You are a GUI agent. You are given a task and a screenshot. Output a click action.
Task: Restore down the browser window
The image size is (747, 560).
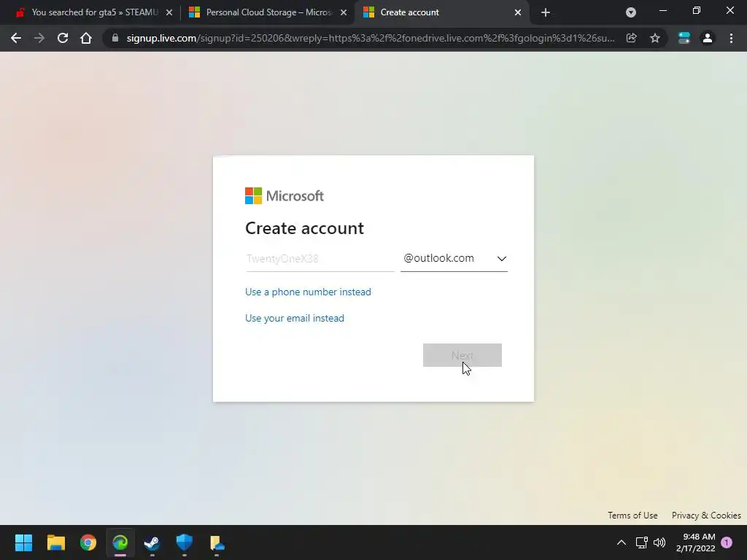click(697, 10)
